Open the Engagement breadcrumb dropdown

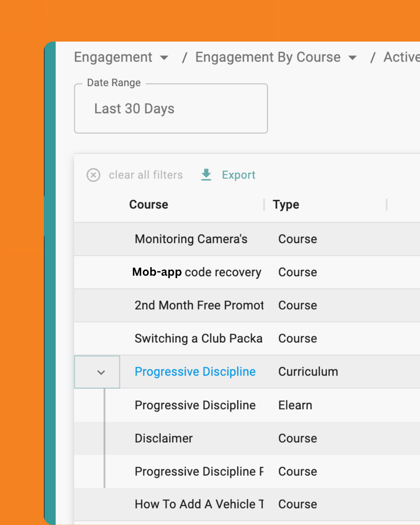pos(164,58)
